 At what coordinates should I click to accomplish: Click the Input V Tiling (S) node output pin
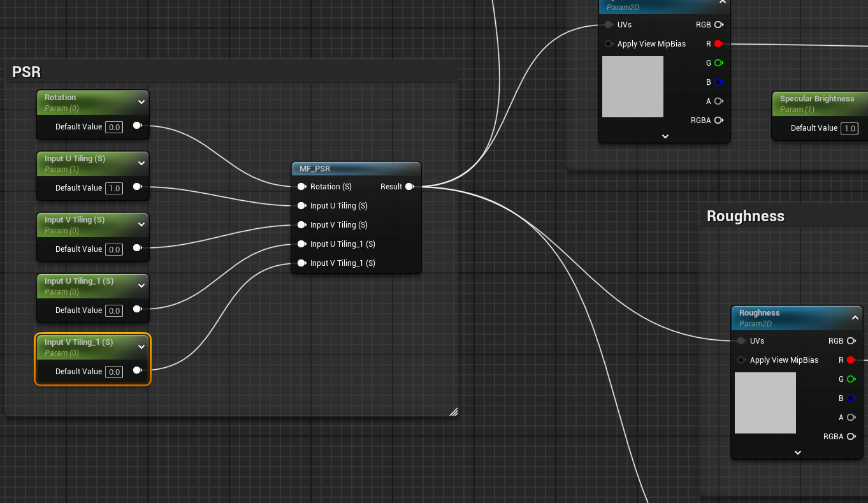coord(137,249)
